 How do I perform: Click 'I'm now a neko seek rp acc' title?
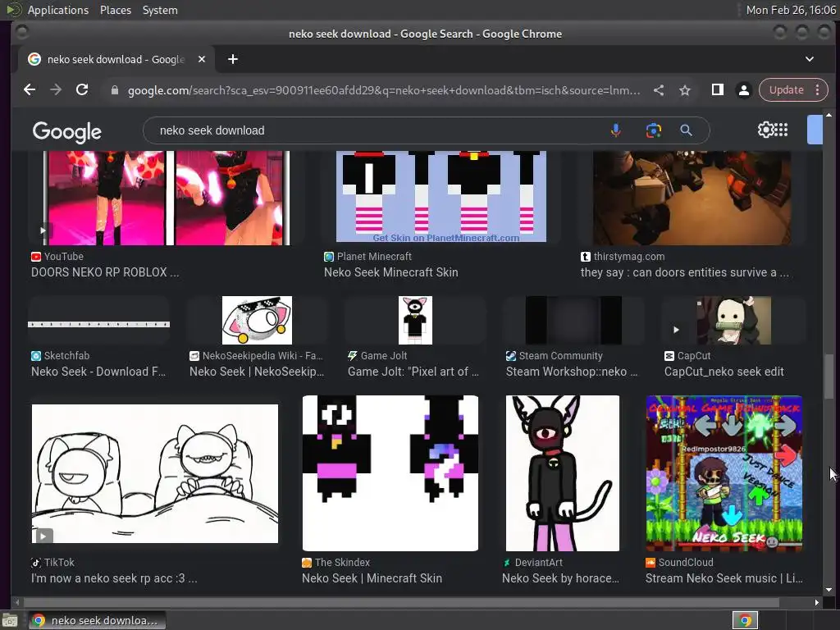(114, 578)
